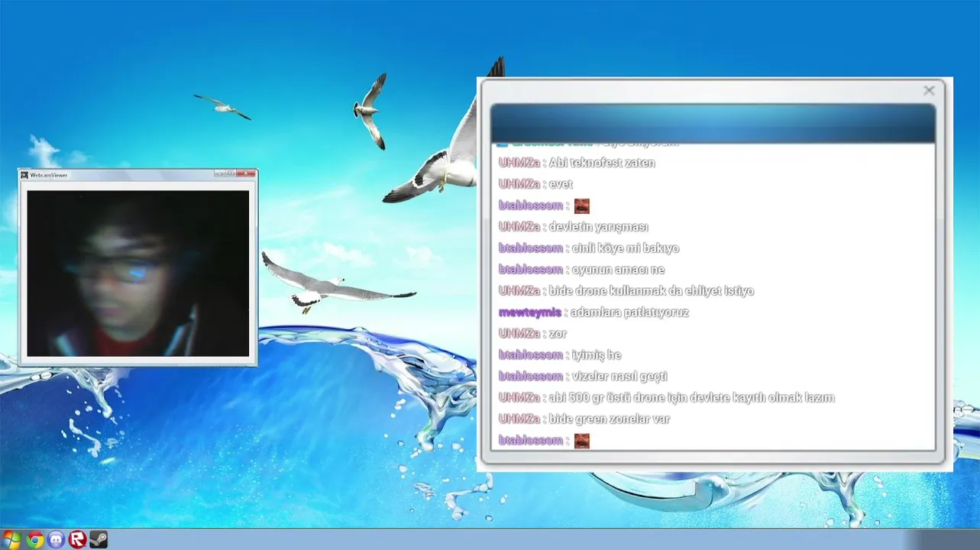Screen dimensions: 980x550
Task: Maximize the WebcamViewer window
Action: [x=231, y=173]
